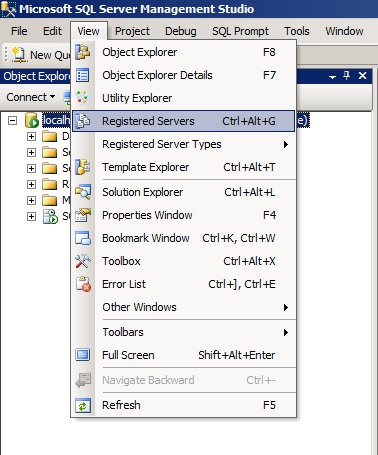Toggle the Object Explorer auto-hide pin
Image resolution: width=378 pixels, height=455 pixels.
tap(347, 76)
